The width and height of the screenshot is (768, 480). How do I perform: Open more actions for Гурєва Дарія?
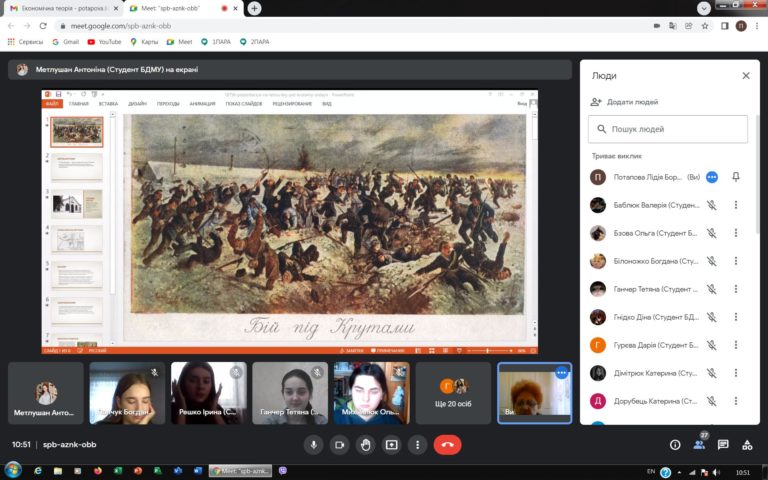point(736,345)
